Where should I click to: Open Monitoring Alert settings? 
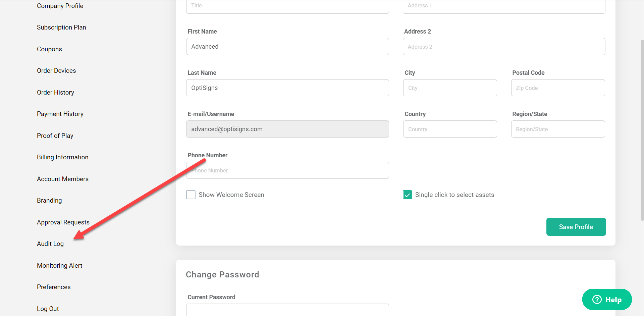click(60, 266)
